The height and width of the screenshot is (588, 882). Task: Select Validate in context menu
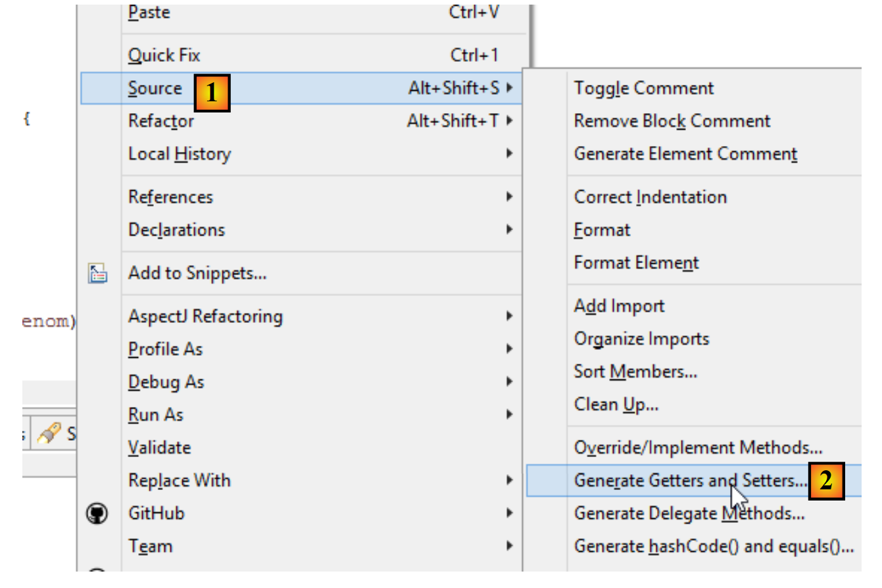159,448
